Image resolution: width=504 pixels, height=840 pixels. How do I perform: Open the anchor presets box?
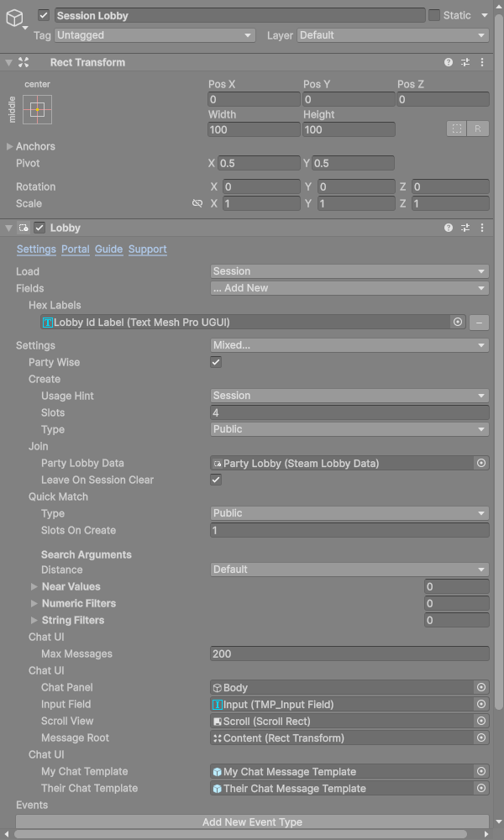point(38,109)
